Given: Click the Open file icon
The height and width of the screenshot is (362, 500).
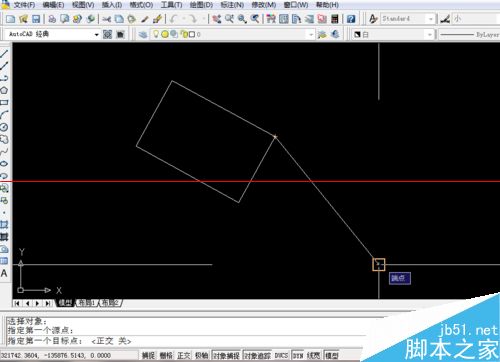Looking at the screenshot, I should (x=23, y=19).
